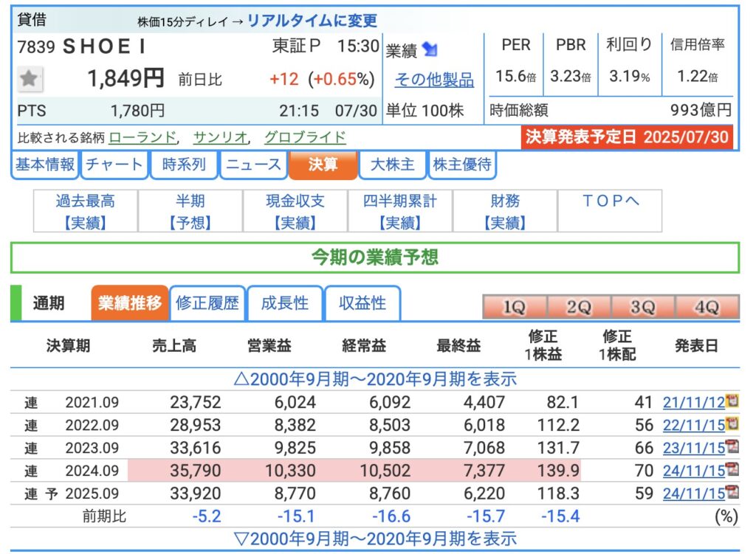Open the 21/11/12 announcement date link
The image size is (756, 554).
(694, 402)
